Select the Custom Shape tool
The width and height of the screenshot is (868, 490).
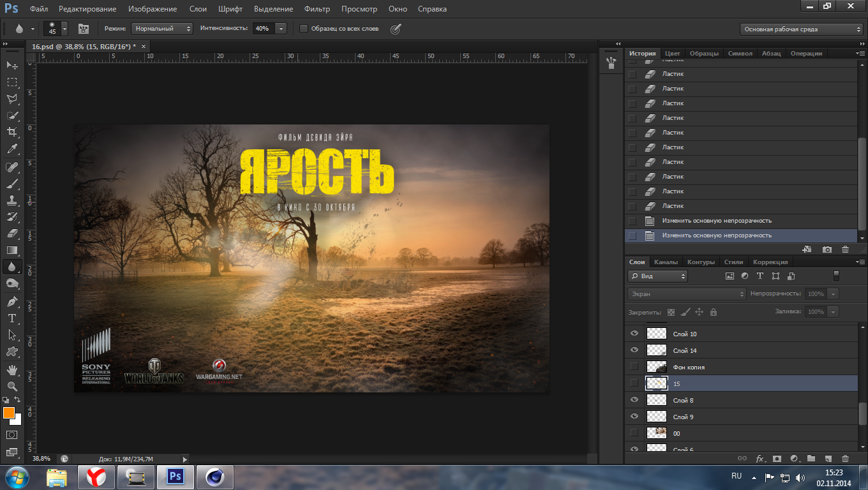12,351
